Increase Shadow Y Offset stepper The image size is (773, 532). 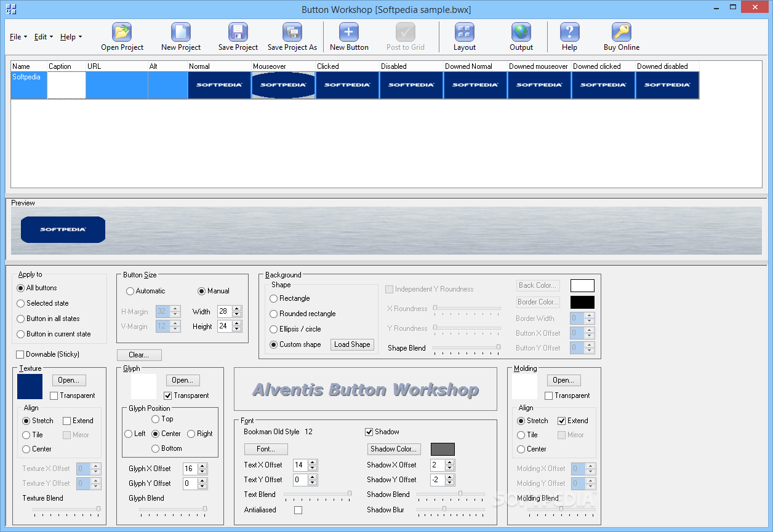coord(451,477)
